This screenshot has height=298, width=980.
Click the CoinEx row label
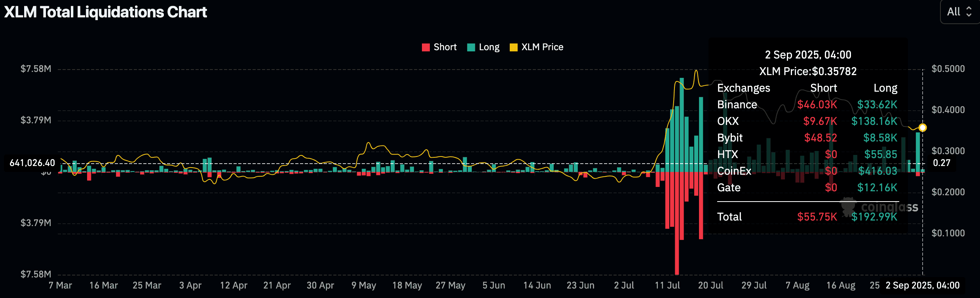pos(734,171)
